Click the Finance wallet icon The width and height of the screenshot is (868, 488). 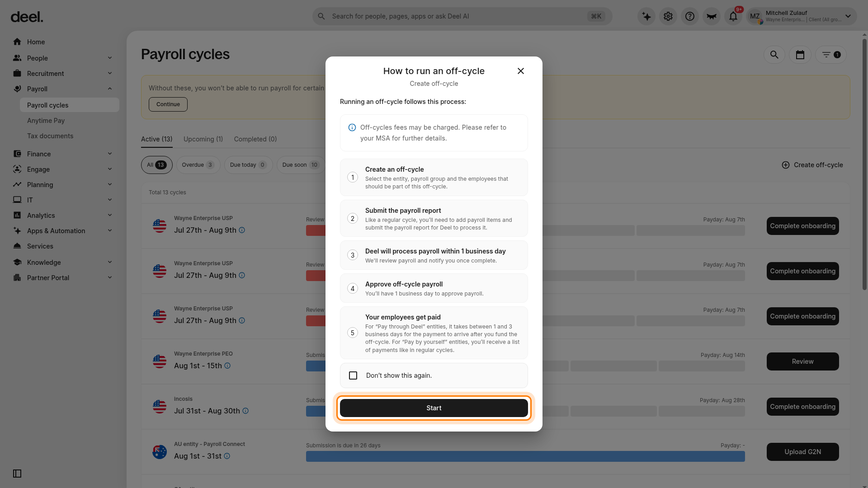17,154
